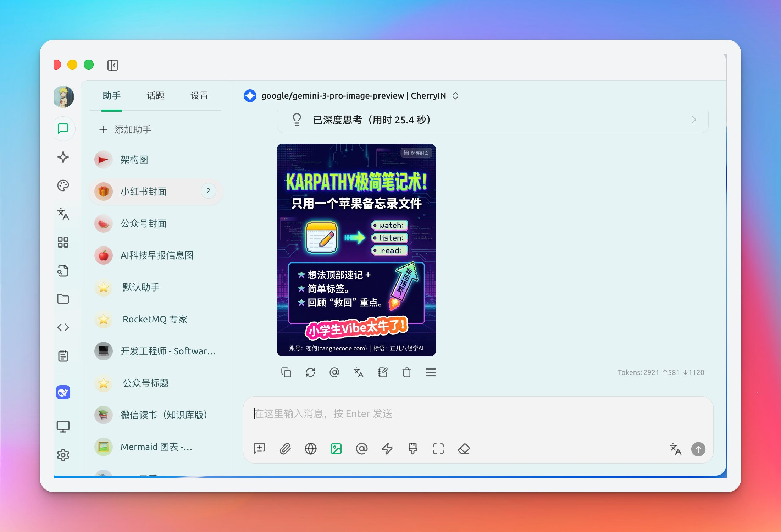Toggle image generation icon in input bar
The height and width of the screenshot is (532, 781).
[336, 449]
